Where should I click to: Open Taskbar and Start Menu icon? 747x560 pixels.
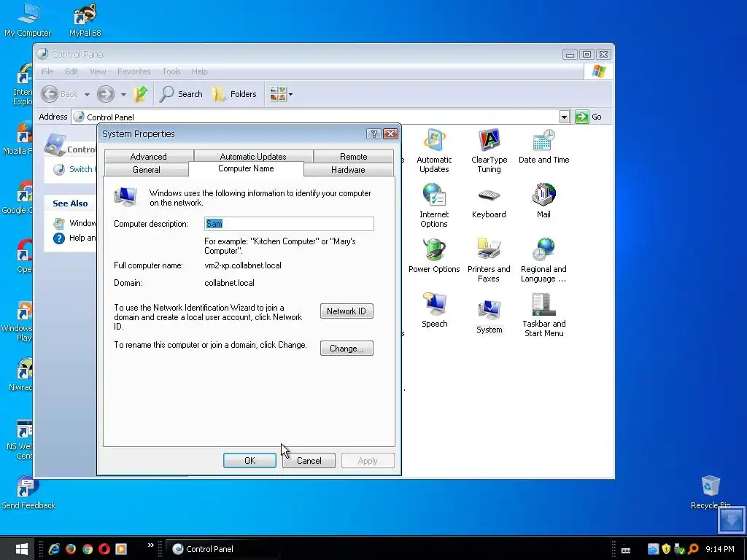(x=543, y=315)
